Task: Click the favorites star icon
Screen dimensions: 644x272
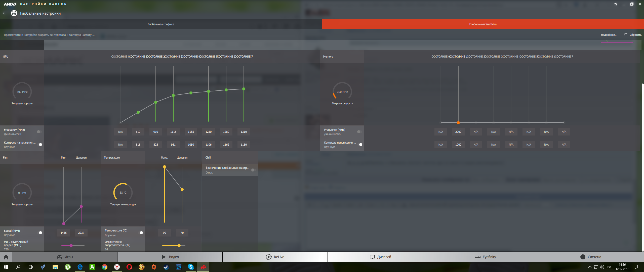Action: [616, 4]
